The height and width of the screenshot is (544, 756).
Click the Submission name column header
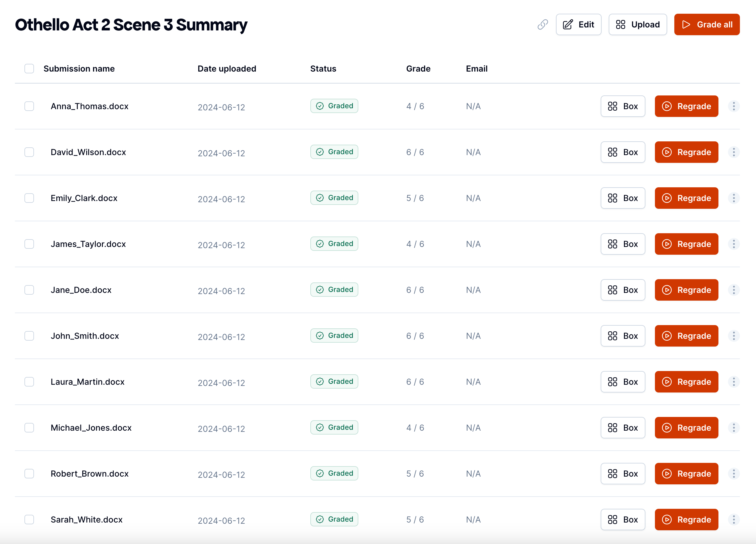(79, 69)
